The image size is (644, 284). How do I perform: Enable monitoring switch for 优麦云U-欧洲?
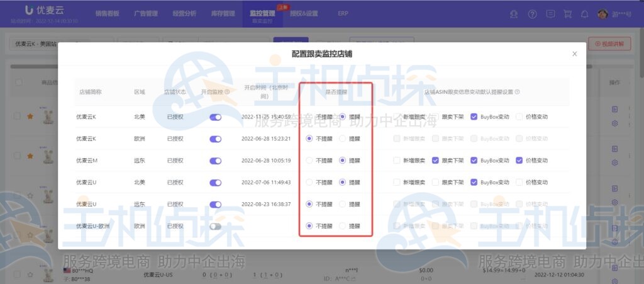(x=215, y=226)
